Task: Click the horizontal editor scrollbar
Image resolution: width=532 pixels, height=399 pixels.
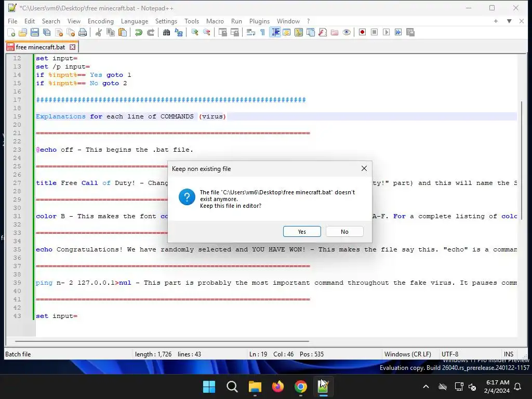Action: tap(162, 341)
